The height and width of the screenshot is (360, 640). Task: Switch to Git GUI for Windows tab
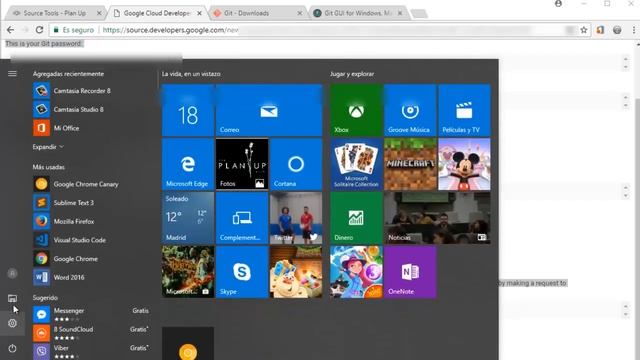point(358,13)
